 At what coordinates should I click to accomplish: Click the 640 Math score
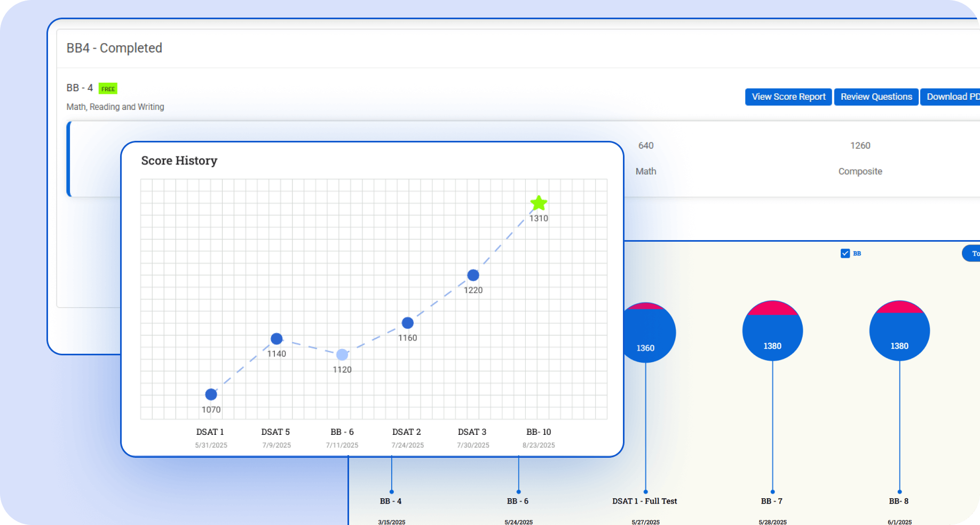(x=646, y=146)
